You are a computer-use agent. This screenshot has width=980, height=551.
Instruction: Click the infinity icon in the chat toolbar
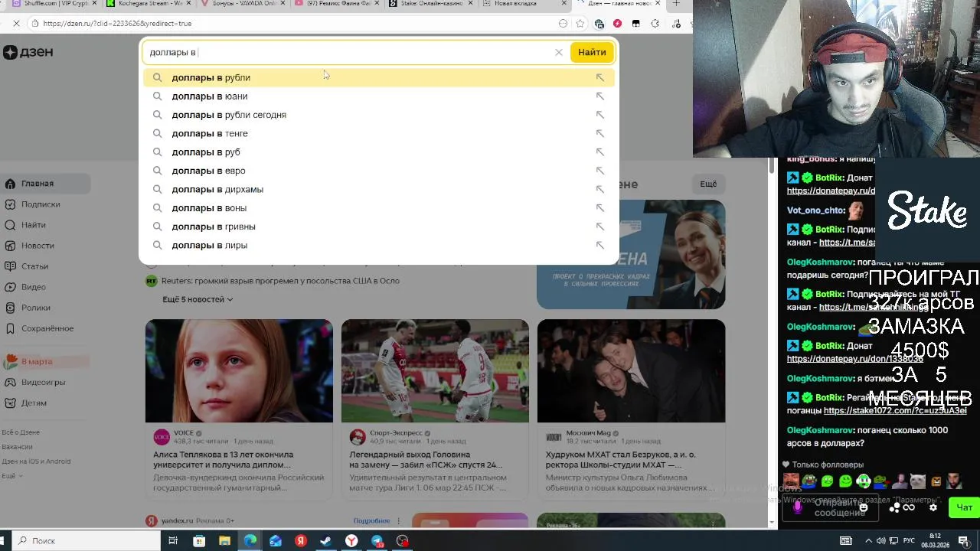pos(909,507)
